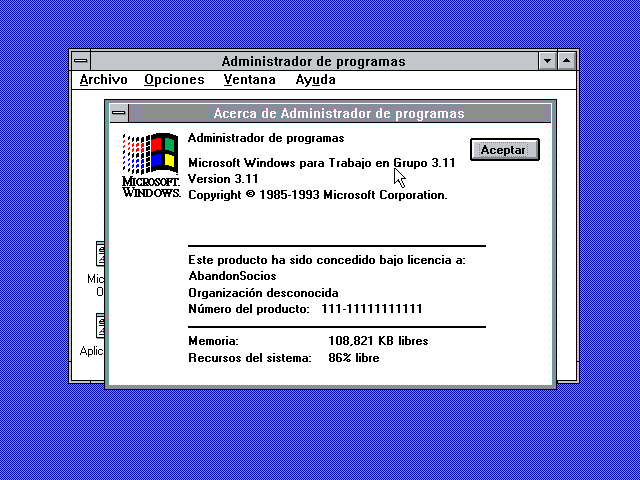Click the 'Acerca de Administrador de programas' title bar
Viewport: 640px width, 480px height.
point(339,113)
